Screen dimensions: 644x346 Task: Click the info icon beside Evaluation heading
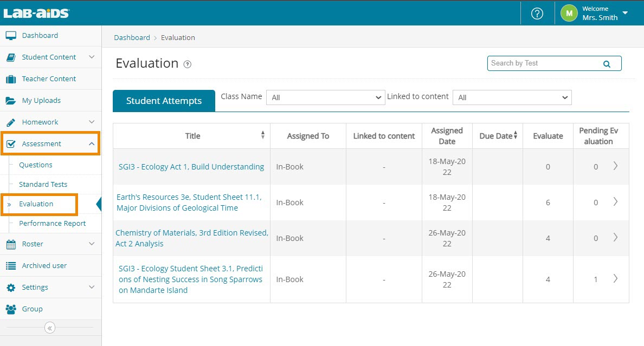pyautogui.click(x=188, y=64)
